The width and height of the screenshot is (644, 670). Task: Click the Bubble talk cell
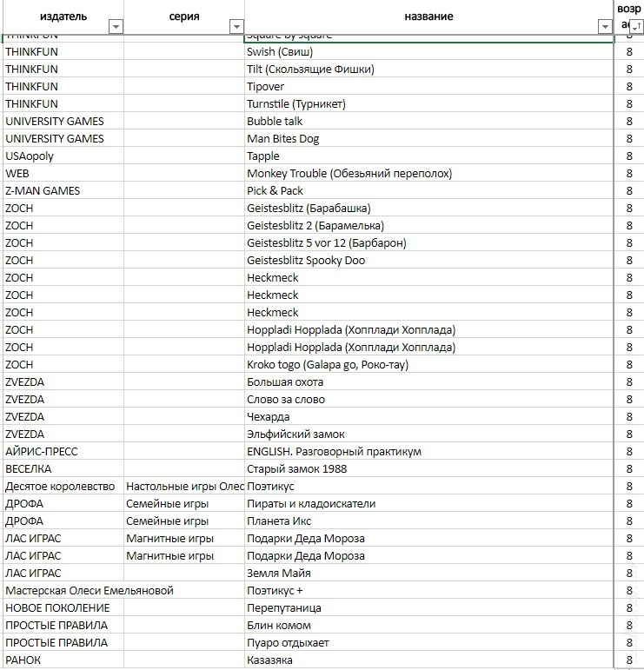click(x=429, y=122)
